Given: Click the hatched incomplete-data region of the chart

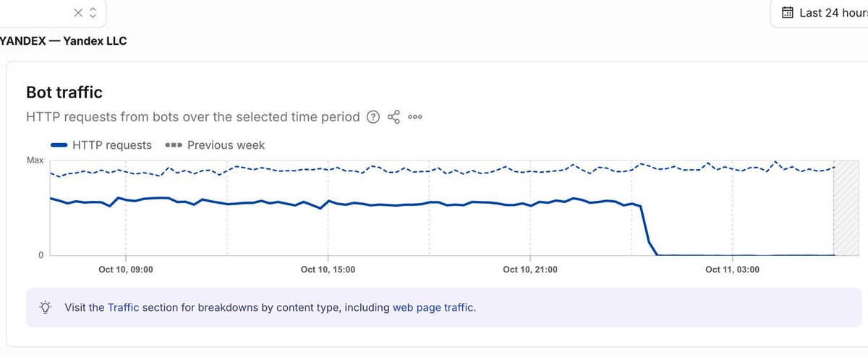Looking at the screenshot, I should 845,207.
